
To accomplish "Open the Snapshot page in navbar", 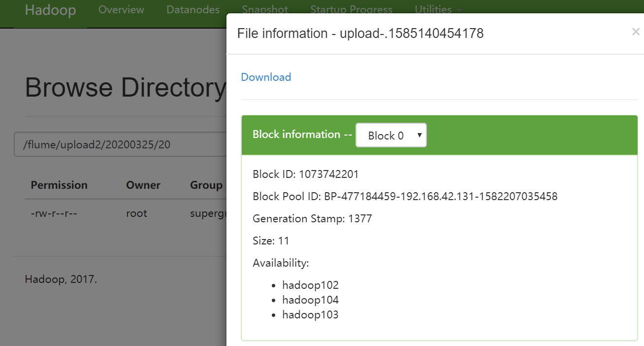I will tap(265, 9).
